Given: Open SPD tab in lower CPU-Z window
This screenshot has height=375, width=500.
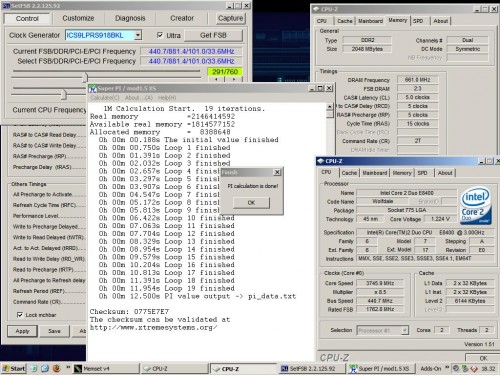Looking at the screenshot, I should pos(422,173).
